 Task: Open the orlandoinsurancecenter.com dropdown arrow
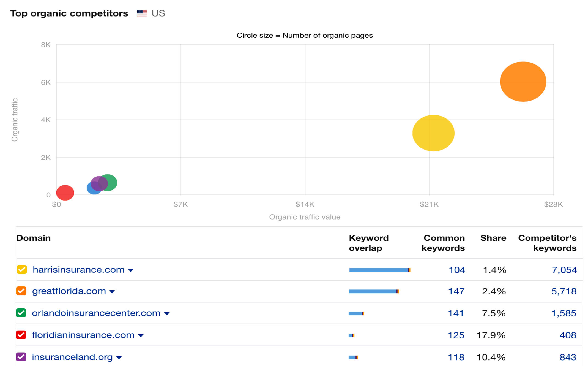(x=167, y=314)
